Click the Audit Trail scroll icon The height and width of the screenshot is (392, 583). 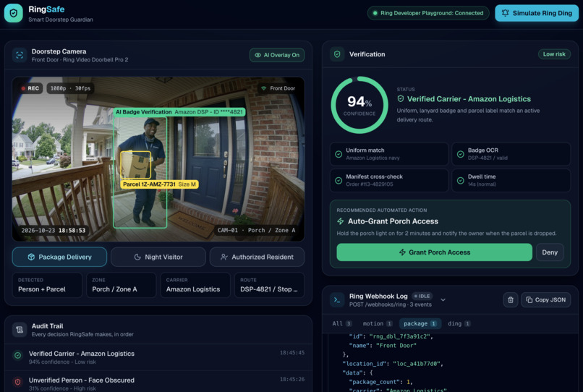pyautogui.click(x=20, y=330)
